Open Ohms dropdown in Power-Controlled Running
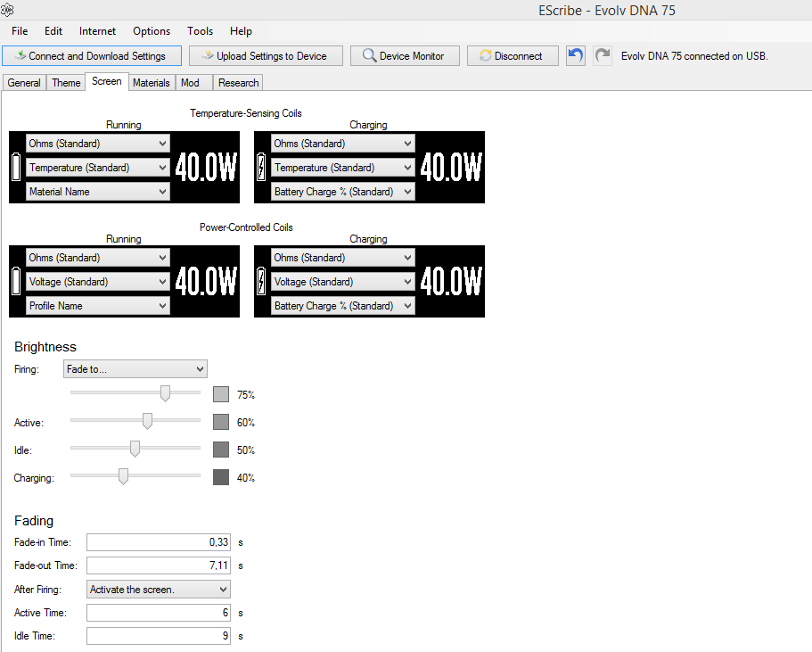812x652 pixels. pos(98,258)
